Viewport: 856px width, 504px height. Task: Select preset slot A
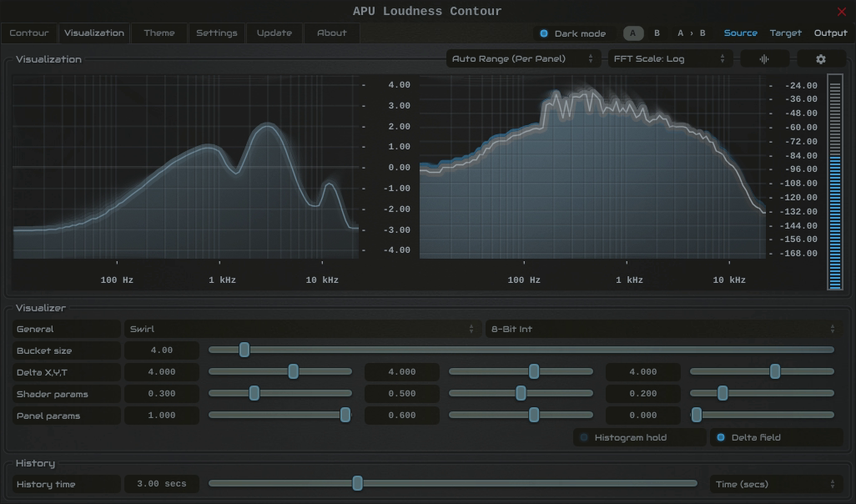(x=633, y=33)
